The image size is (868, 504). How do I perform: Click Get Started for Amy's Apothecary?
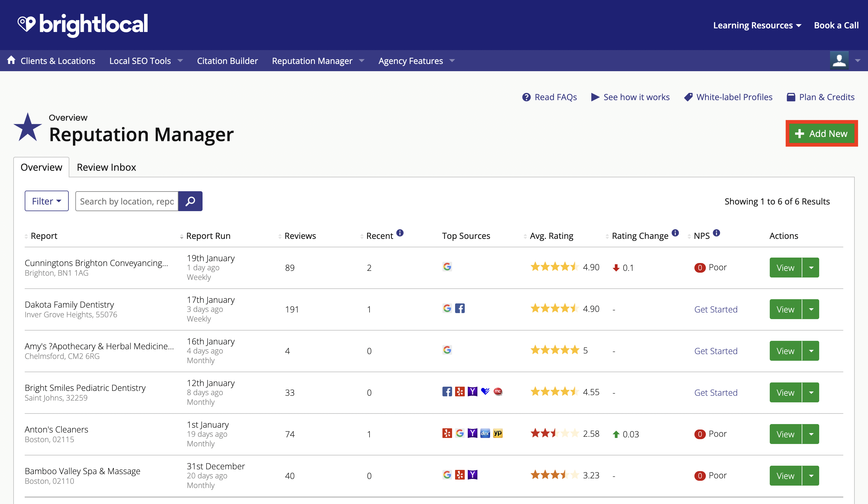716,351
